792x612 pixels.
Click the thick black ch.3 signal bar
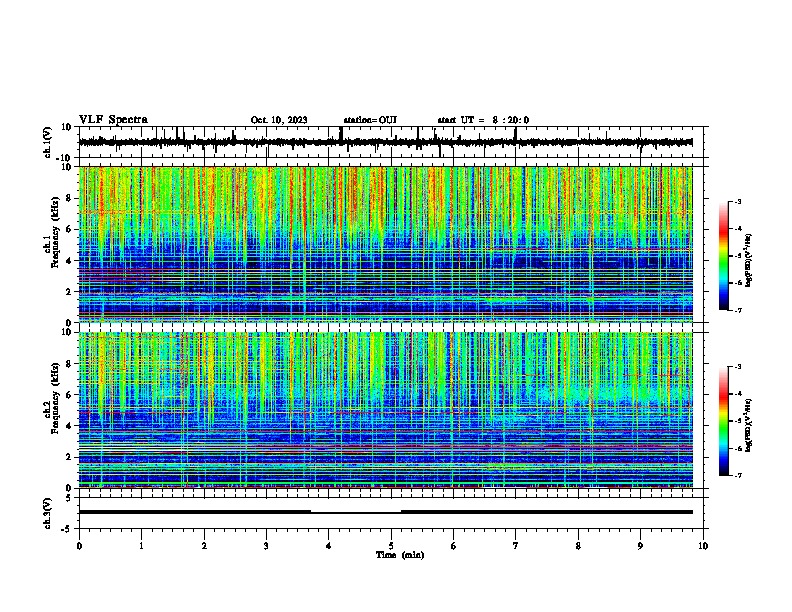coord(385,512)
